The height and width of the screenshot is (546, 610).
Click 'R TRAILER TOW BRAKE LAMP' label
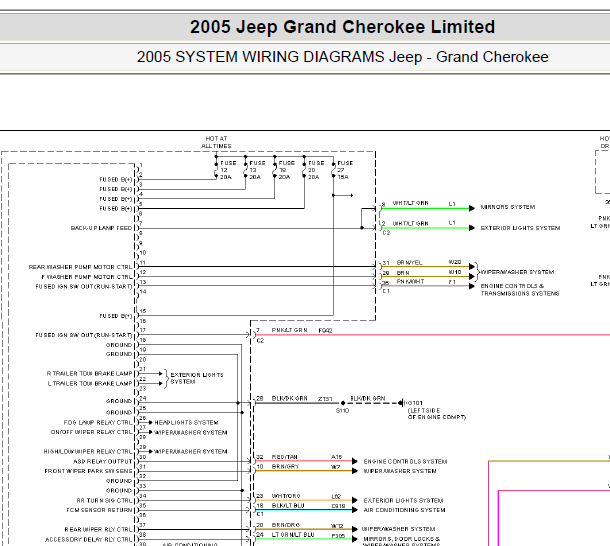point(89,374)
